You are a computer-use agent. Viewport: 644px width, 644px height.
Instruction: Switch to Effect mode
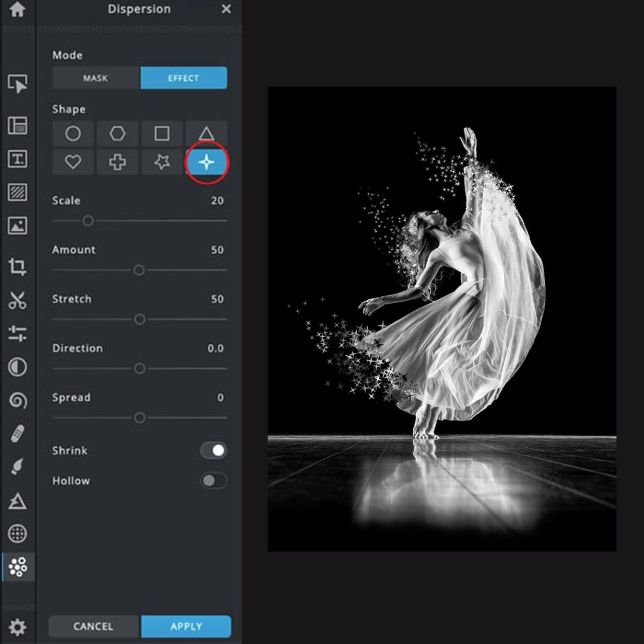pos(184,78)
